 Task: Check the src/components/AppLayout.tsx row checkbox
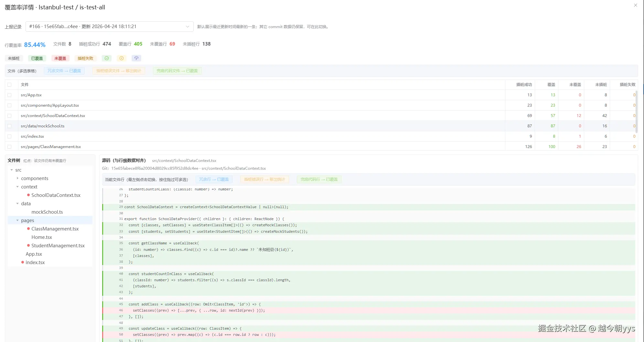coord(9,105)
